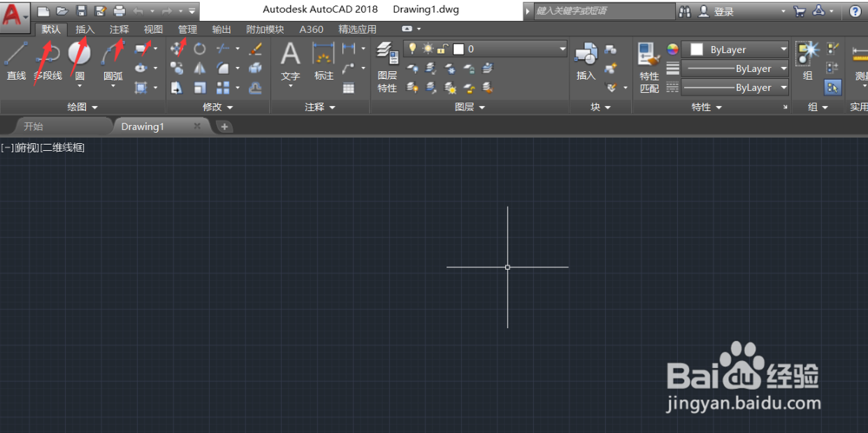Toggle layer 0 lock padlock icon

[442, 49]
